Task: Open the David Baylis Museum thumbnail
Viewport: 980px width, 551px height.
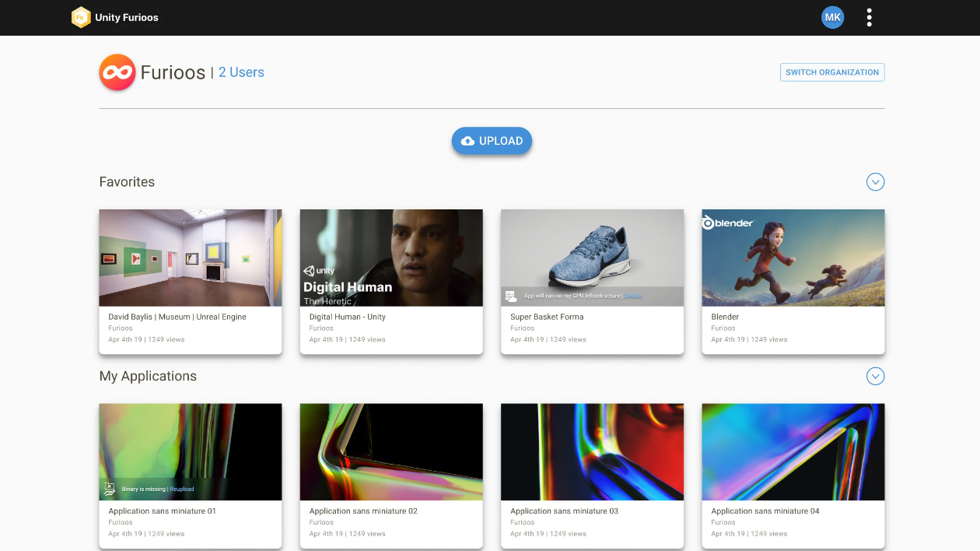Action: coord(191,258)
